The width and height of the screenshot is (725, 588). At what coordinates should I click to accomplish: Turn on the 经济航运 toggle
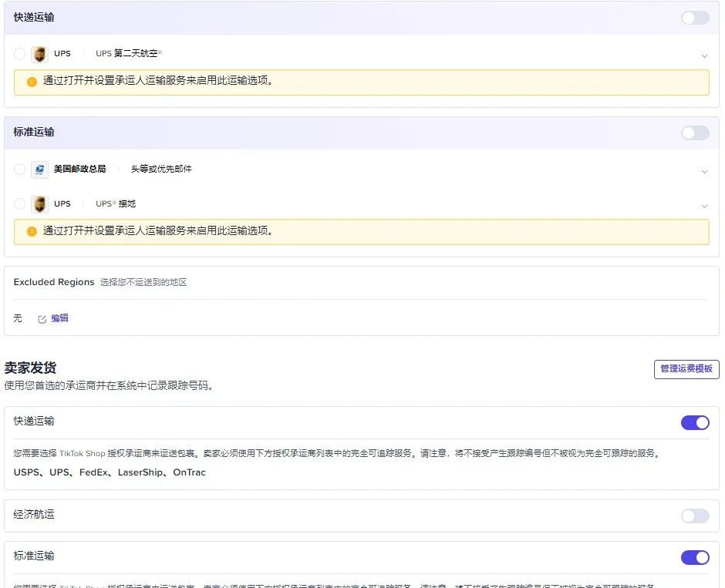point(694,516)
